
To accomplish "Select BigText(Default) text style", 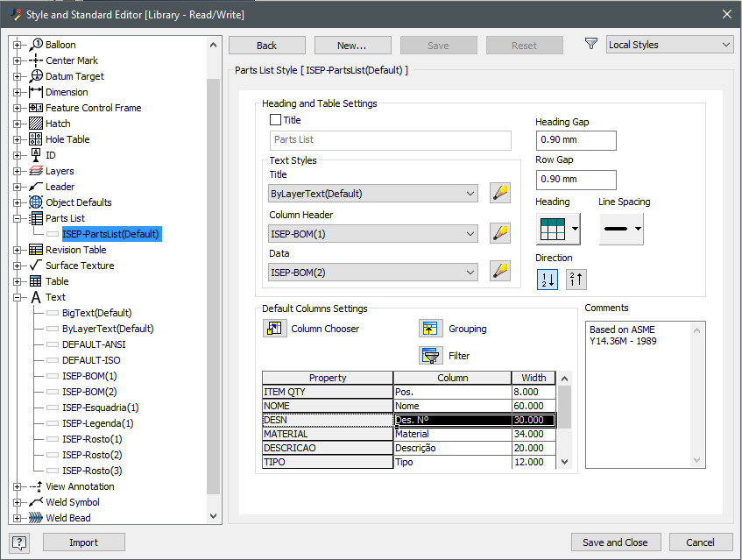I will click(97, 313).
